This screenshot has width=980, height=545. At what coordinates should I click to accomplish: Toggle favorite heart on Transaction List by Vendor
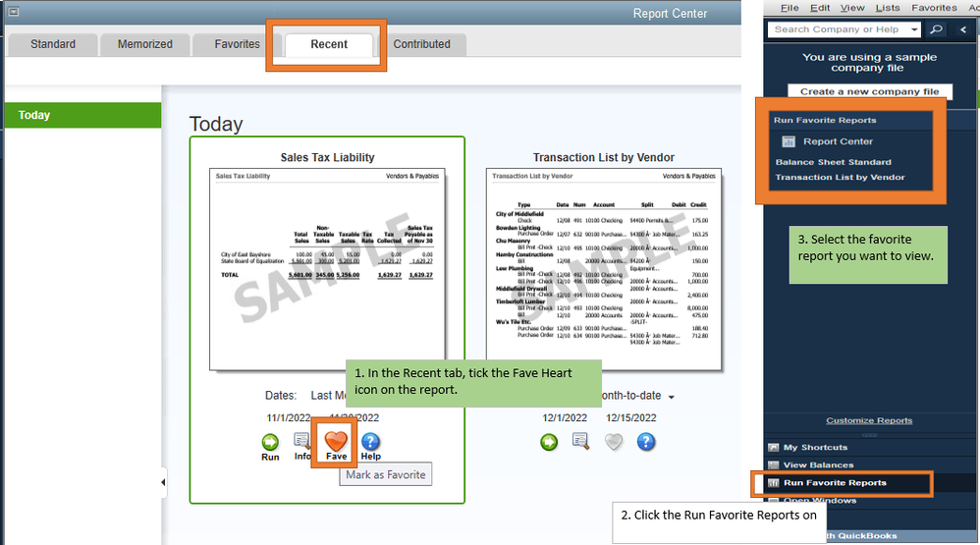point(614,443)
